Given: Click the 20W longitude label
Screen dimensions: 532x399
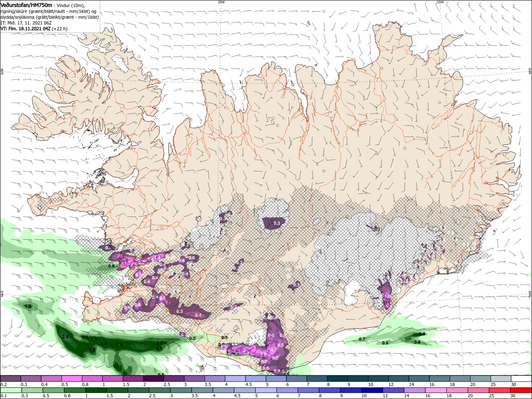Looking at the screenshot, I should 221,2.
